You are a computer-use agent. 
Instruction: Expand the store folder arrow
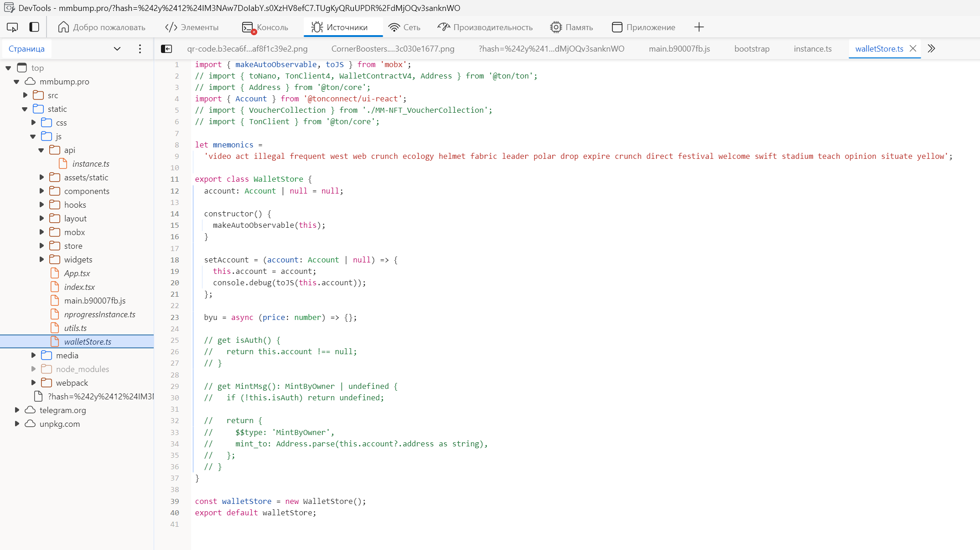(41, 246)
